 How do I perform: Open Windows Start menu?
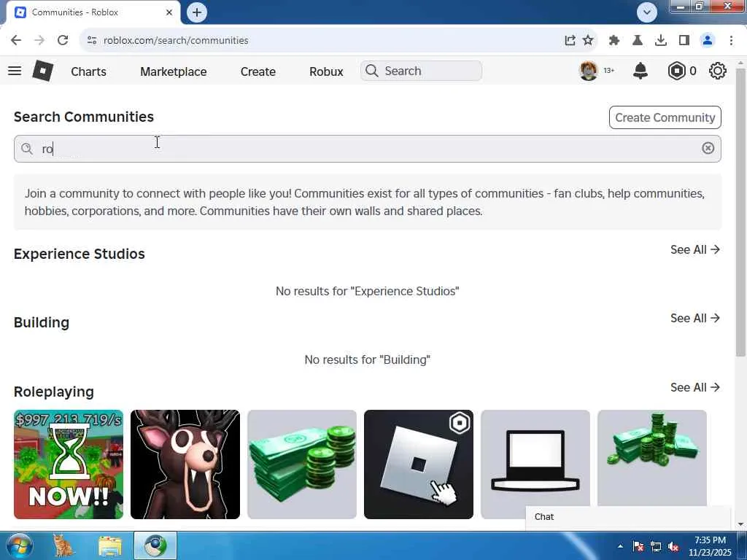(x=18, y=545)
